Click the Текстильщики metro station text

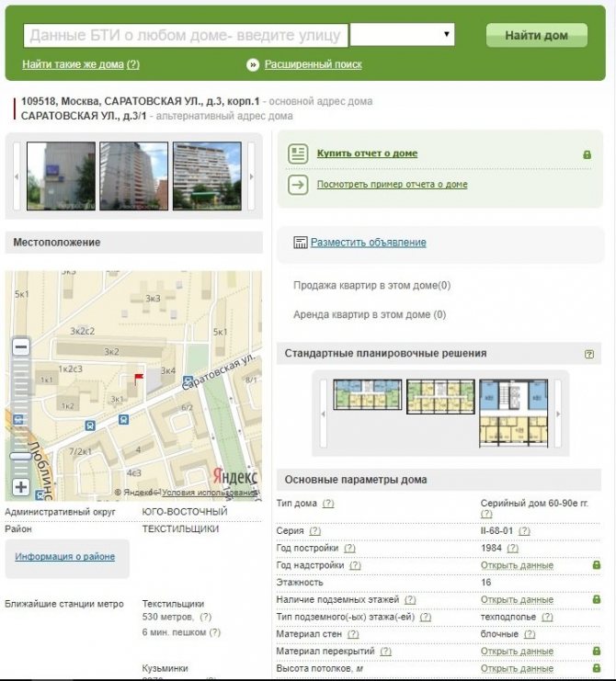tap(173, 604)
